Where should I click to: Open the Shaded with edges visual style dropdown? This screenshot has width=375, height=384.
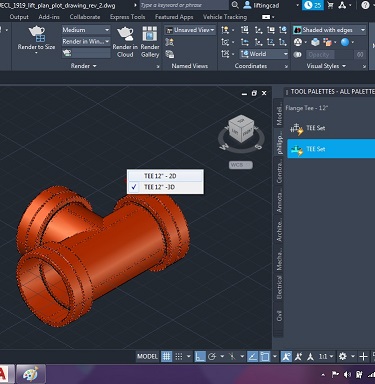click(329, 30)
